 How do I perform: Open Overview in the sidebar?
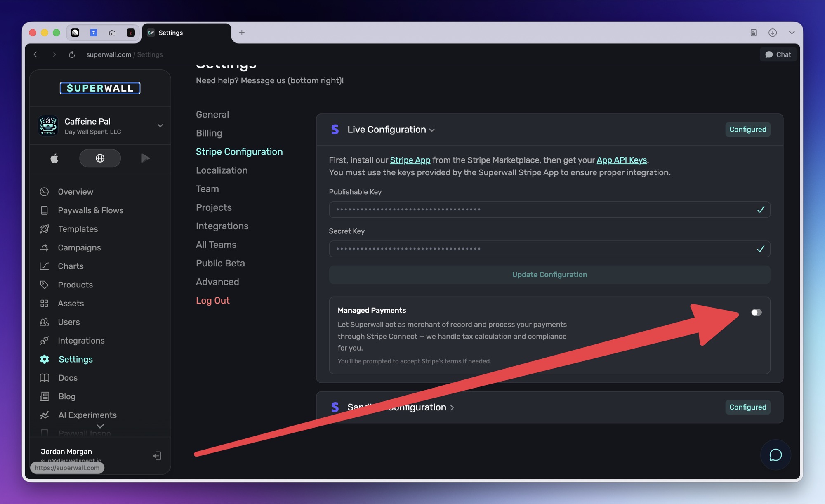(75, 192)
